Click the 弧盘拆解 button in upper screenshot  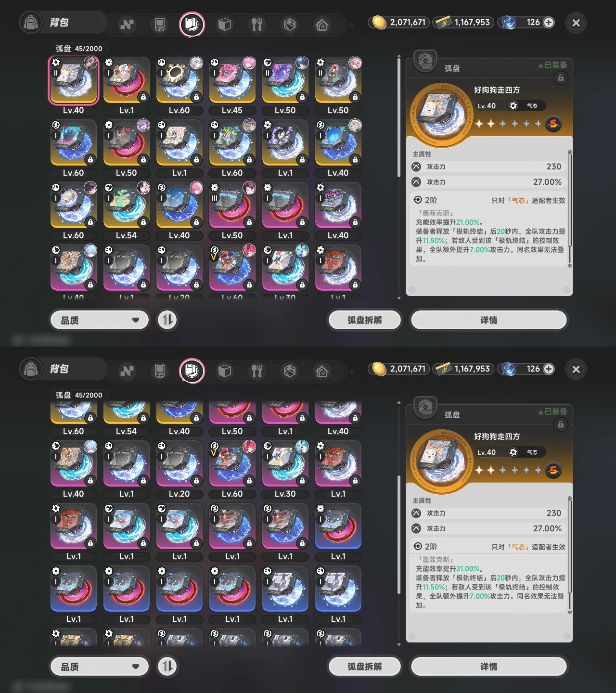click(364, 320)
